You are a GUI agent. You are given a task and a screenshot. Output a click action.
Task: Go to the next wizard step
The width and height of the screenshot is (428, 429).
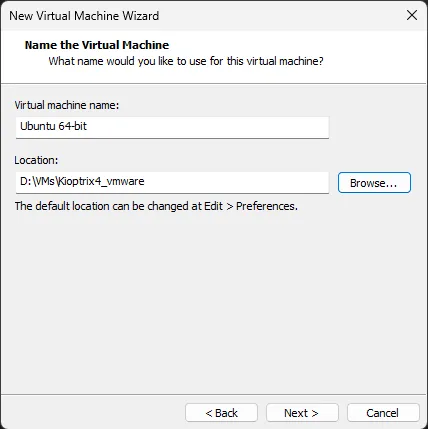pos(302,413)
